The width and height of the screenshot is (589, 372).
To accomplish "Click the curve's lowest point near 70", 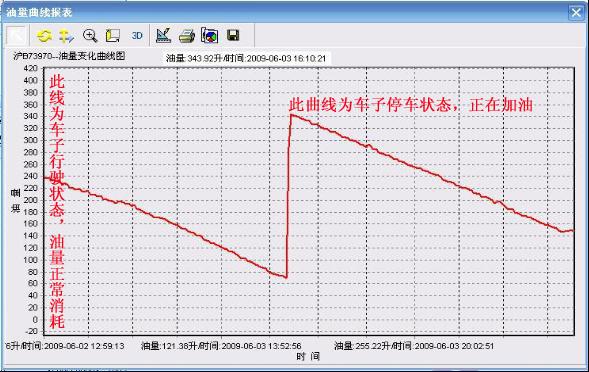I will pyautogui.click(x=286, y=277).
